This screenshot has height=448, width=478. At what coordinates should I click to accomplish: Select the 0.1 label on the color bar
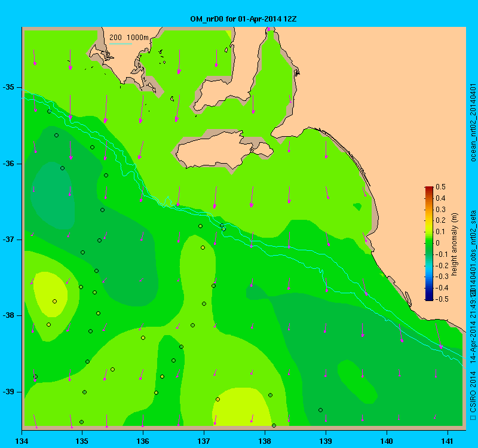440,232
